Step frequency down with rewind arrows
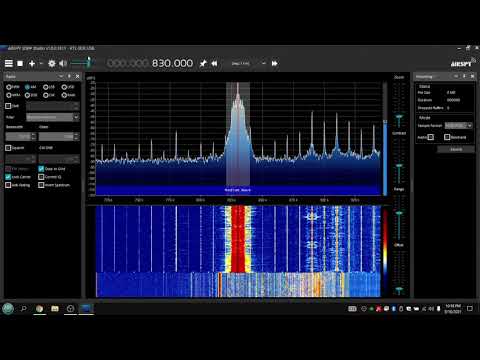 pos(214,63)
